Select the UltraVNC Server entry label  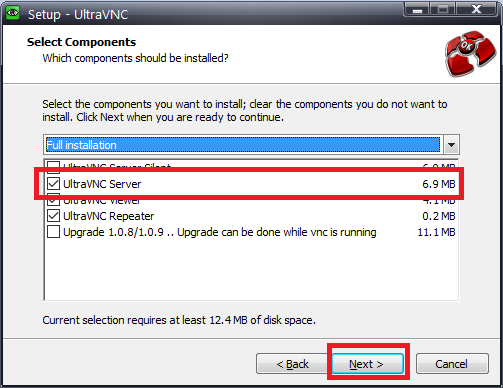pyautogui.click(x=102, y=184)
